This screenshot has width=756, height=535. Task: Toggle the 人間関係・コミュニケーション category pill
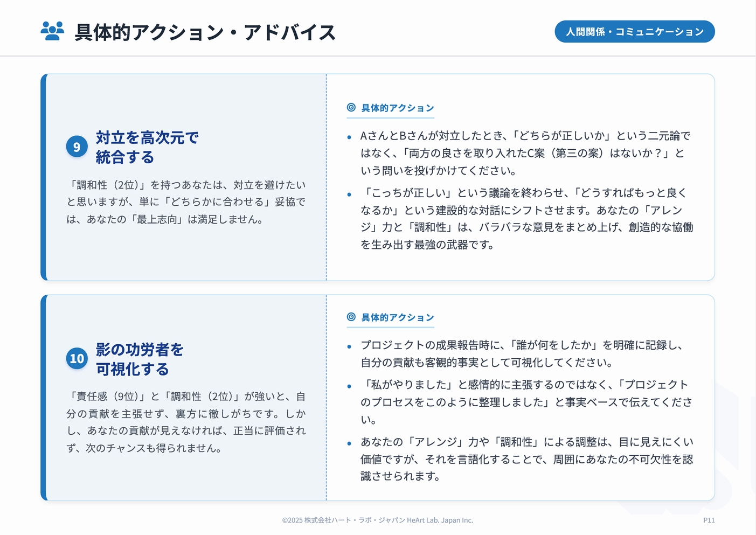tap(635, 31)
